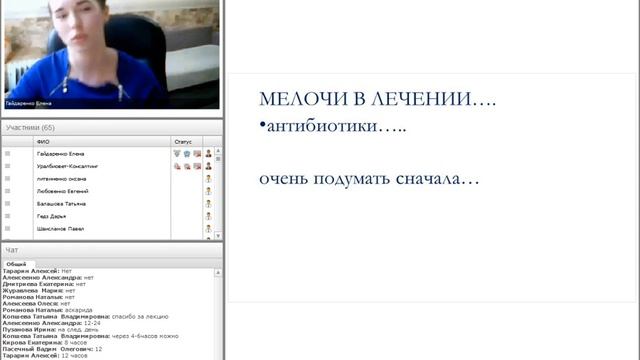Click the row marker beside Гедз Дарья
This screenshot has width=640, height=360.
[7, 216]
